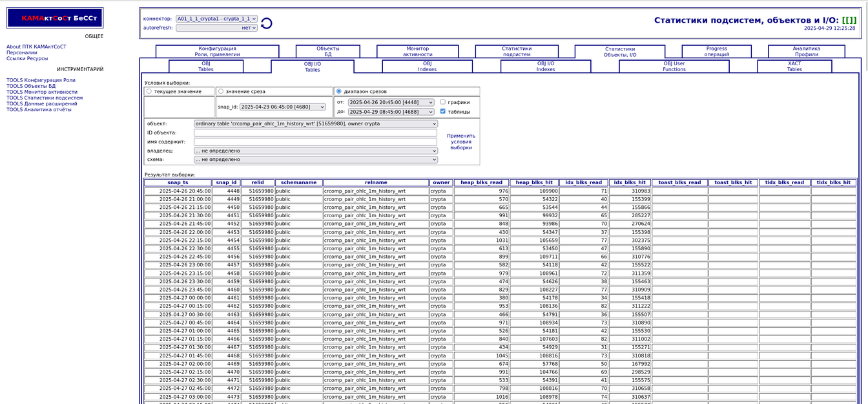
Task: Enable the "графики" checkbox
Action: [442, 102]
